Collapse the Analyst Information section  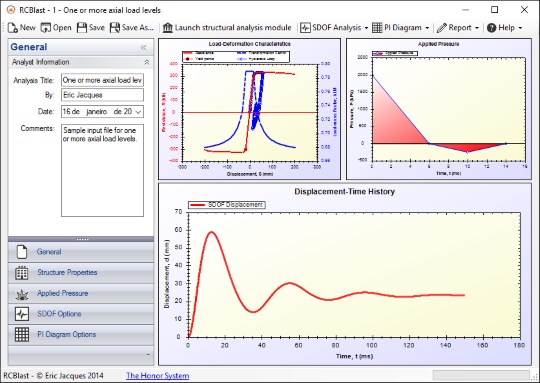click(146, 62)
